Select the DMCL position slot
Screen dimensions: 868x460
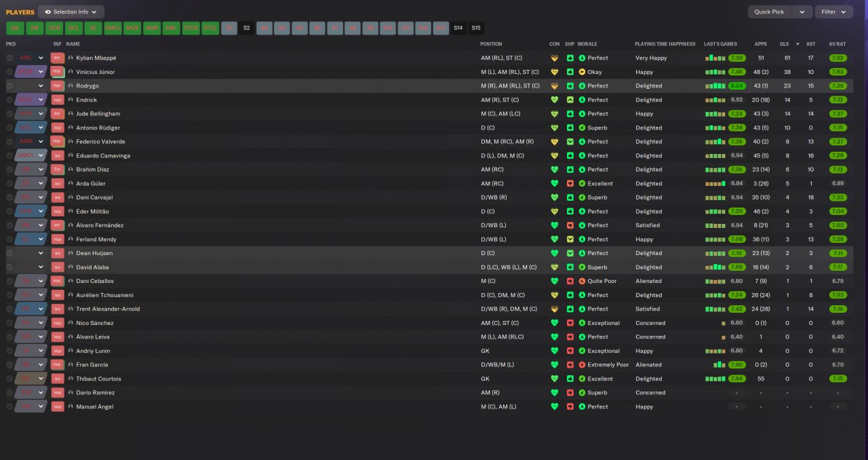pyautogui.click(x=113, y=28)
